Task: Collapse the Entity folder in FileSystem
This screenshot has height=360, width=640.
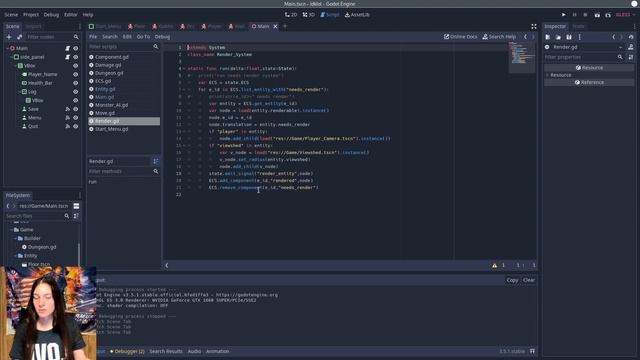Action: click(16, 256)
